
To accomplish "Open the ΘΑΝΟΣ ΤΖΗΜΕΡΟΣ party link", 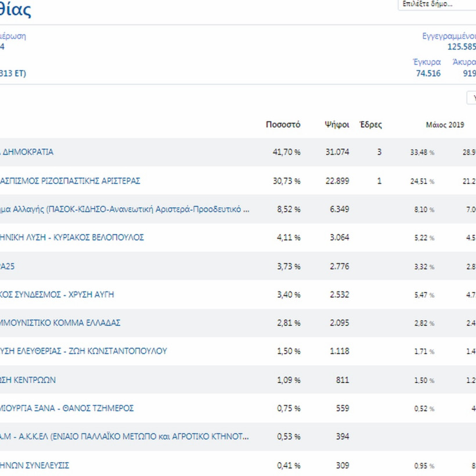I will tap(67, 408).
